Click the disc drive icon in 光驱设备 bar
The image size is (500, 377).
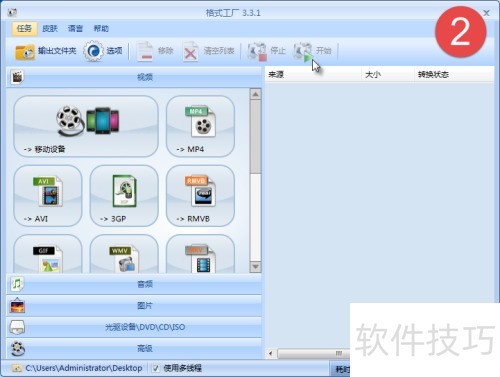click(x=17, y=327)
